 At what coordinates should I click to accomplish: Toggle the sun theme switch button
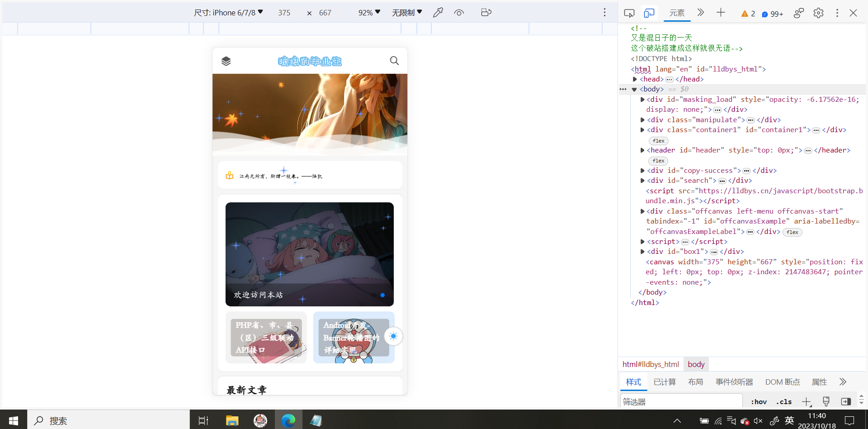pos(393,336)
